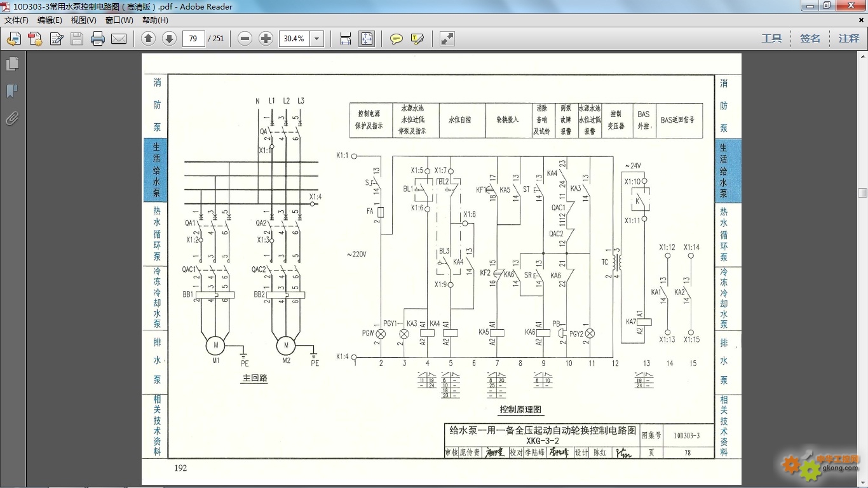Add a sticky note comment
The image size is (868, 488).
point(397,39)
